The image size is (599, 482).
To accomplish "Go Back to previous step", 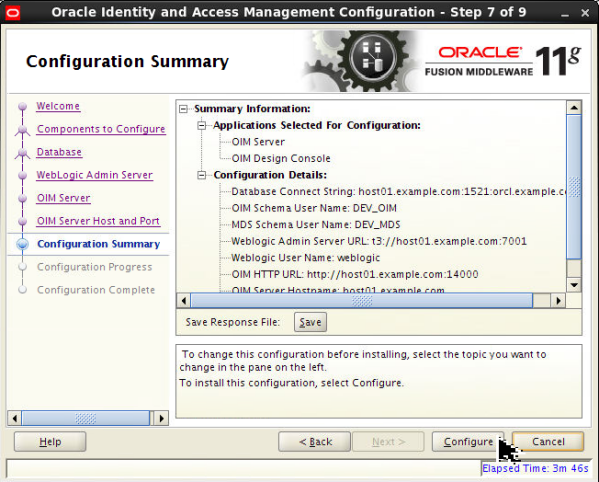I will click(x=314, y=442).
